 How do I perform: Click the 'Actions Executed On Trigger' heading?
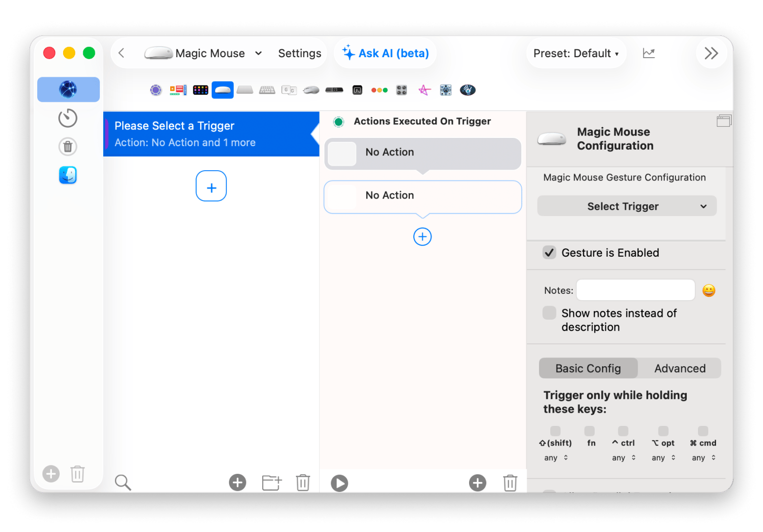click(423, 121)
